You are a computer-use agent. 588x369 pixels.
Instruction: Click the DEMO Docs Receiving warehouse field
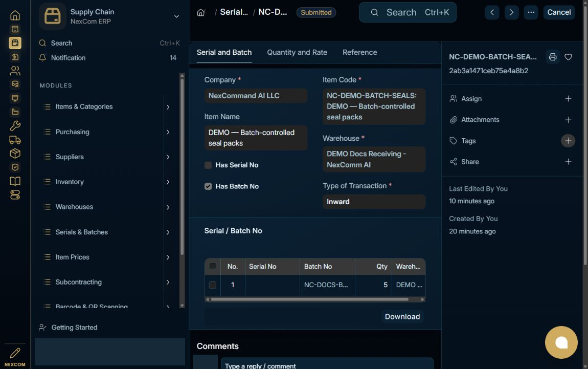tap(374, 159)
